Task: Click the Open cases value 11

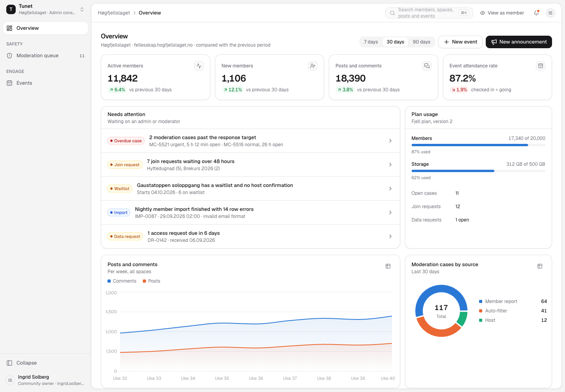Action: [457, 193]
